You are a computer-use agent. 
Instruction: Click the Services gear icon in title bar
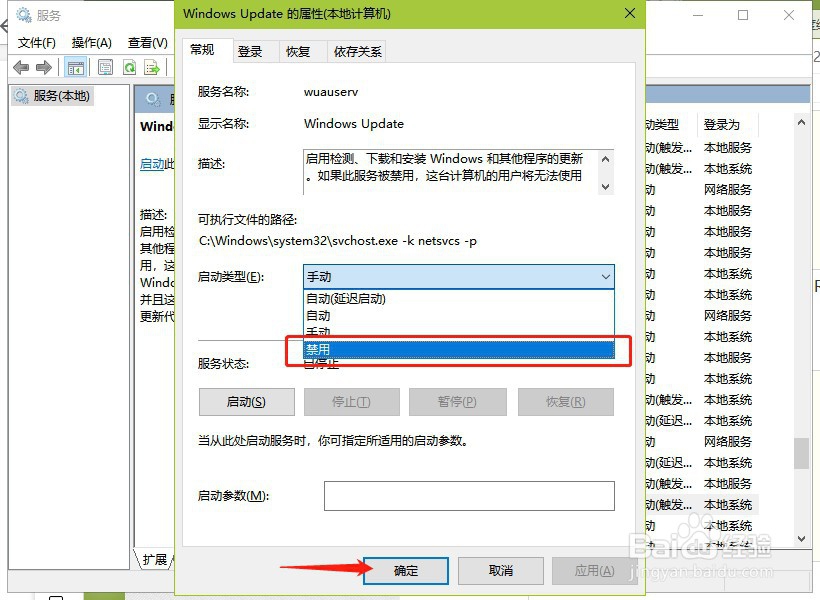24,14
